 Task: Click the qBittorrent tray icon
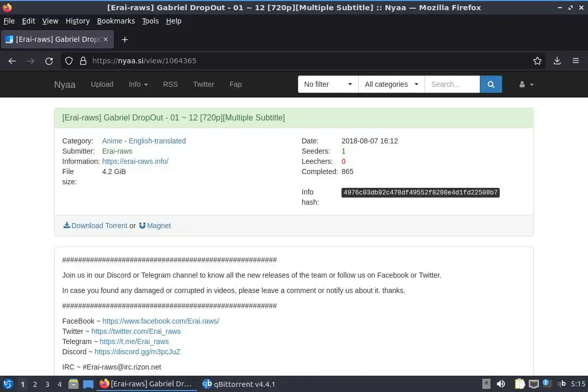click(561, 384)
